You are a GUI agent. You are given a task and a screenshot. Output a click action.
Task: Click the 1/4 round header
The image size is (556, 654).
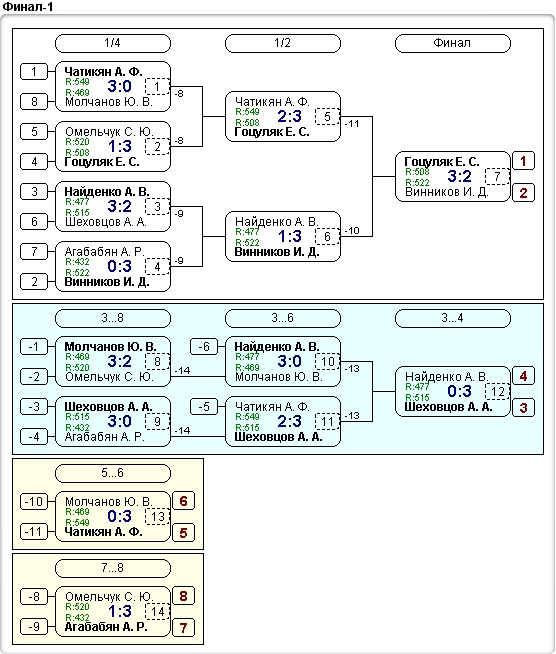(x=113, y=43)
